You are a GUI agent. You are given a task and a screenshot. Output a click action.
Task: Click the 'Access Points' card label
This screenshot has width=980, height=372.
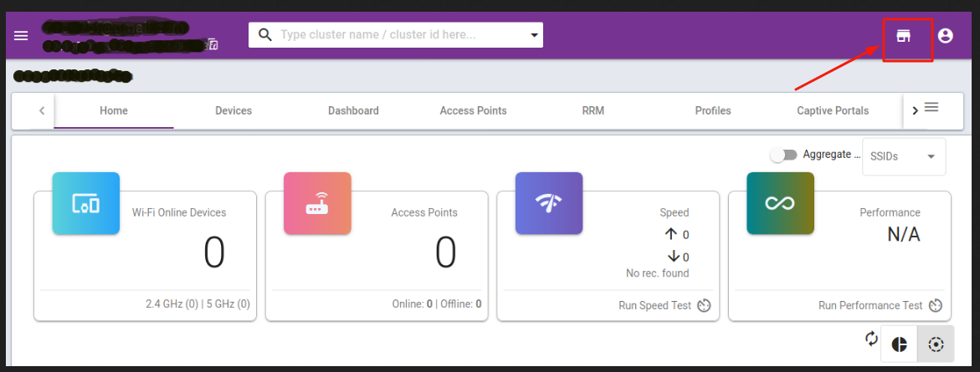click(424, 212)
